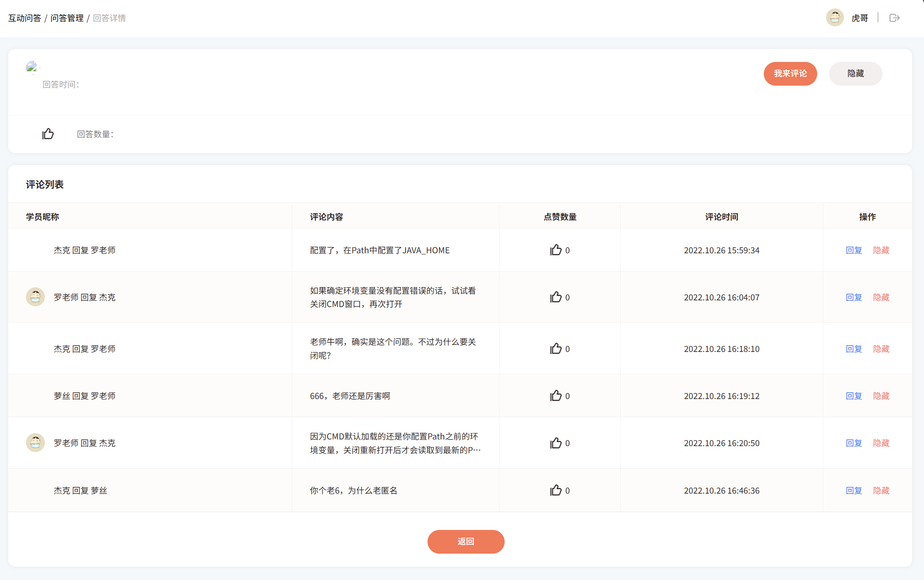Like the answer with the thumbs-up beside 回答数量
Viewport: 924px width, 580px height.
[x=48, y=134]
